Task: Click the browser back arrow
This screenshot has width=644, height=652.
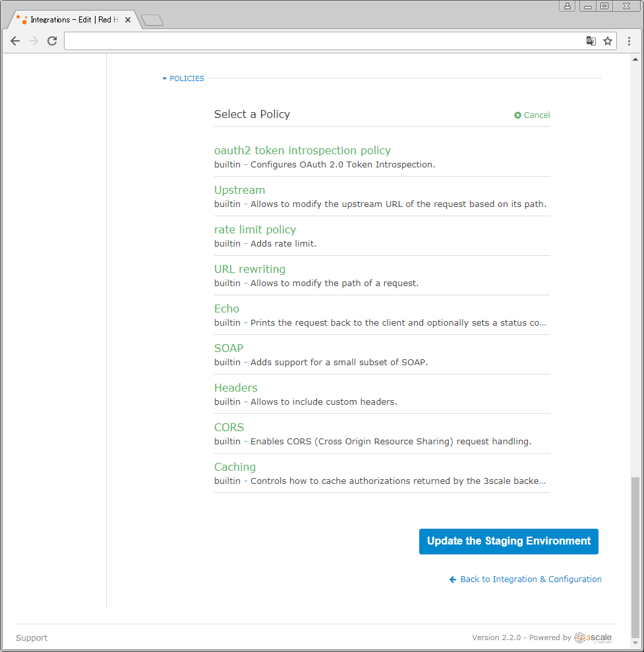Action: [15, 41]
